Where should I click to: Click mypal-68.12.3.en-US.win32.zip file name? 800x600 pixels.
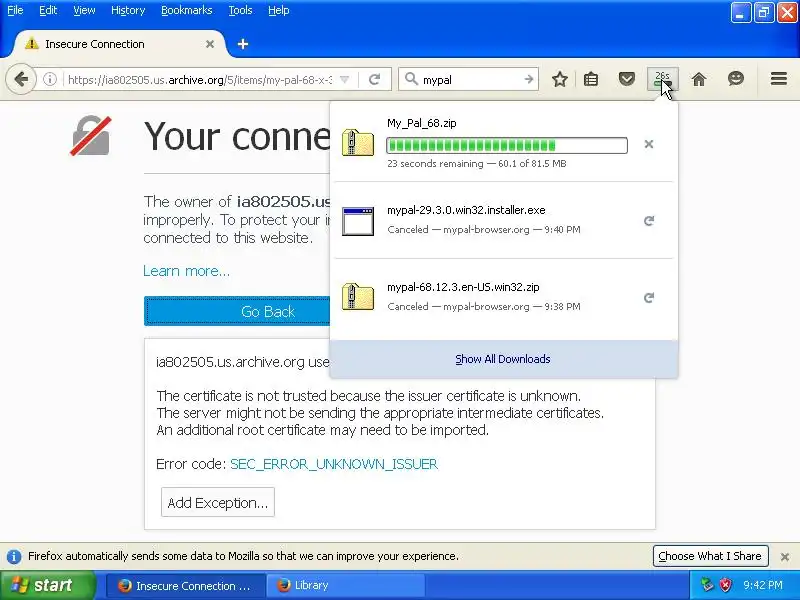(x=463, y=287)
